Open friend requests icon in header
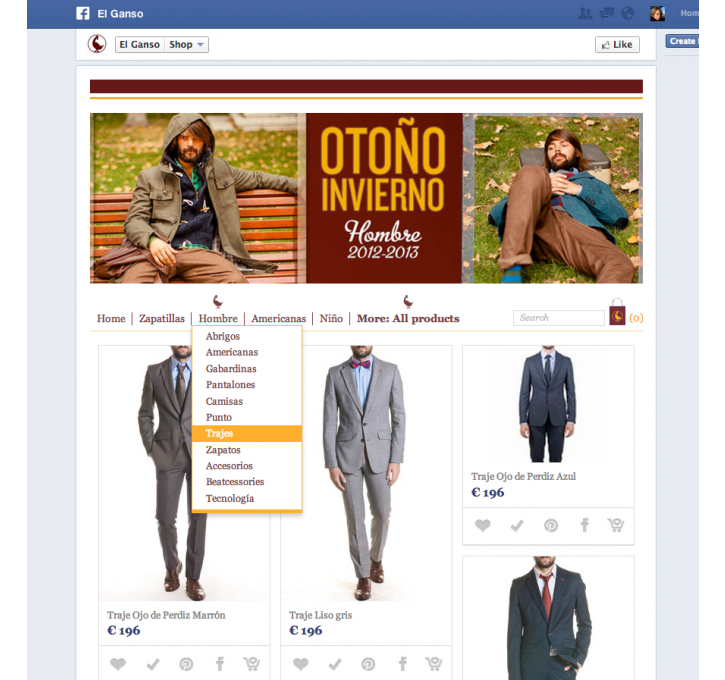 tap(585, 13)
